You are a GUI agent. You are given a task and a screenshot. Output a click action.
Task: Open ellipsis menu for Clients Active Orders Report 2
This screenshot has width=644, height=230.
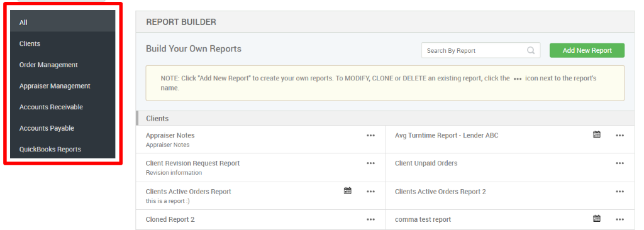click(619, 192)
